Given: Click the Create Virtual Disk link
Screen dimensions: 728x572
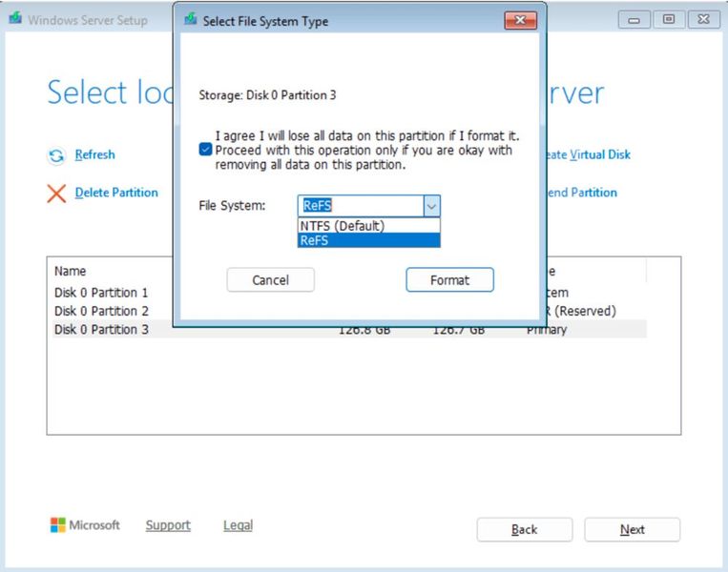Looking at the screenshot, I should 589,154.
